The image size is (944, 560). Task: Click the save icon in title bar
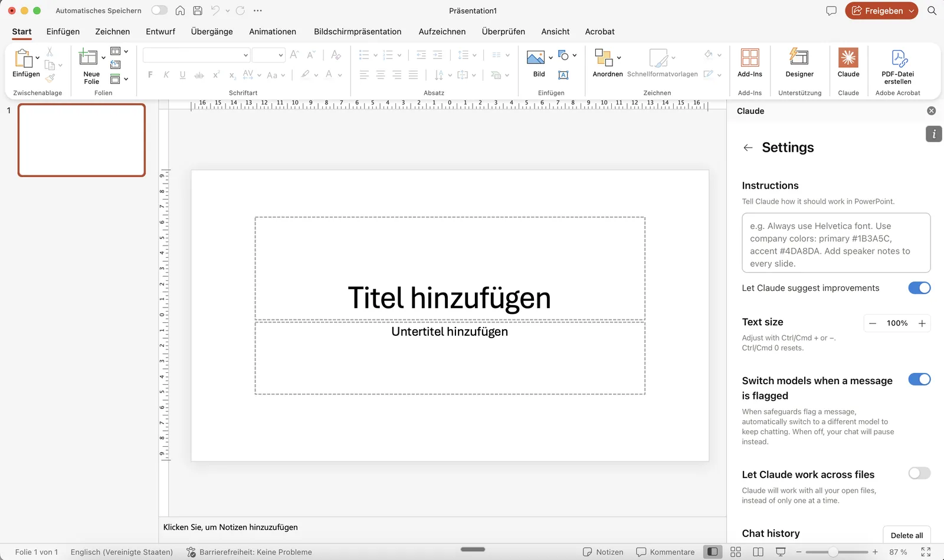tap(198, 11)
